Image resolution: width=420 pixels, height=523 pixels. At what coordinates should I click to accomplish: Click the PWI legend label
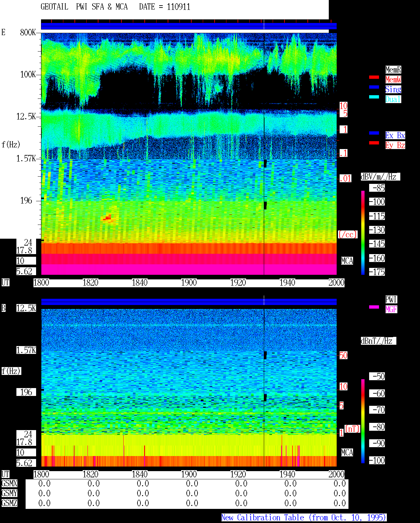[x=391, y=299]
